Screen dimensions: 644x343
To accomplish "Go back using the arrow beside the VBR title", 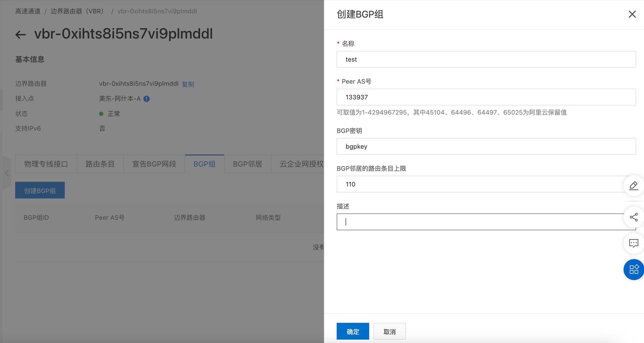I will coord(20,34).
